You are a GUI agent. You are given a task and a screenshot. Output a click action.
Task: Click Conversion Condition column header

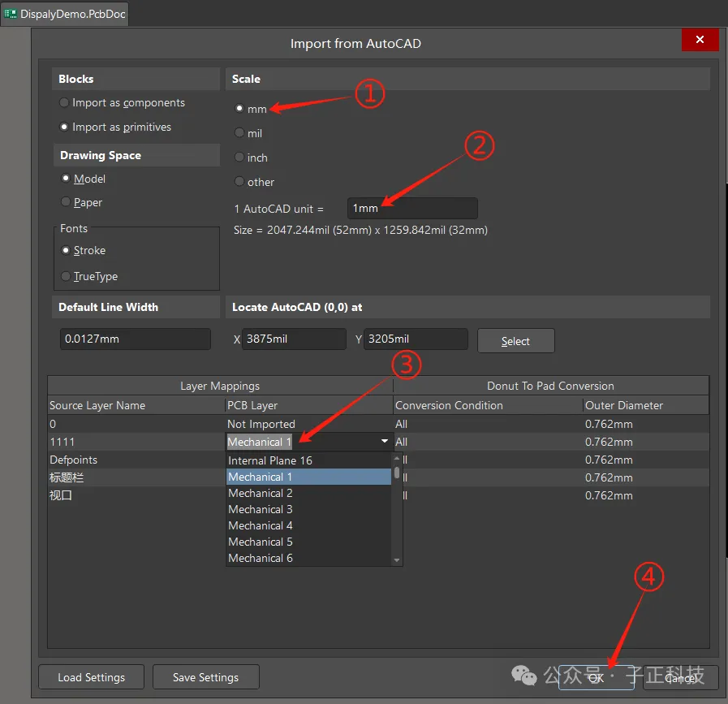pos(488,405)
